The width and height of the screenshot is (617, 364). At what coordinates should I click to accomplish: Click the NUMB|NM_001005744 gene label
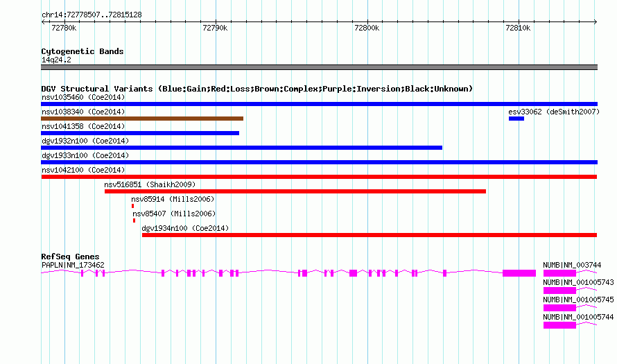click(x=578, y=317)
